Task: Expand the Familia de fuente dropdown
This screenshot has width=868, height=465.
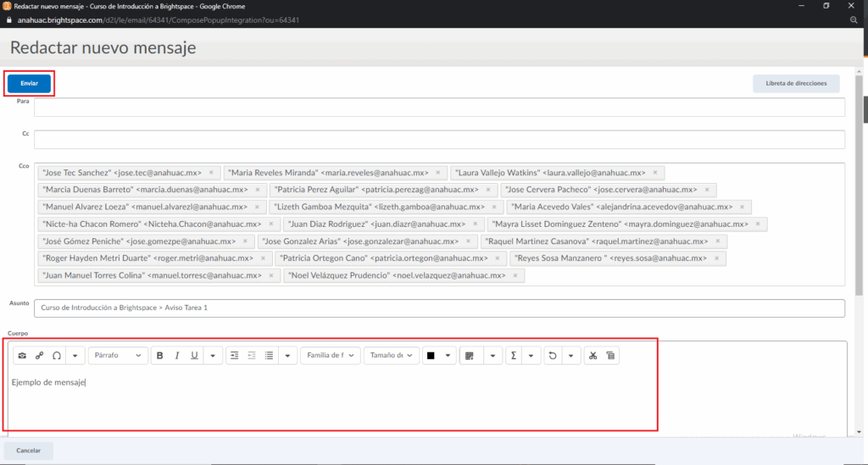Action: [x=330, y=356]
